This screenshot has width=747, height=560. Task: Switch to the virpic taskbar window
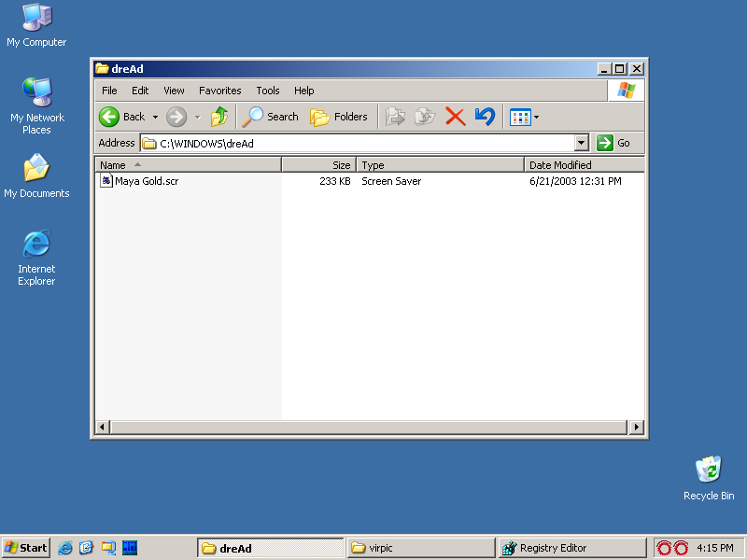[421, 548]
